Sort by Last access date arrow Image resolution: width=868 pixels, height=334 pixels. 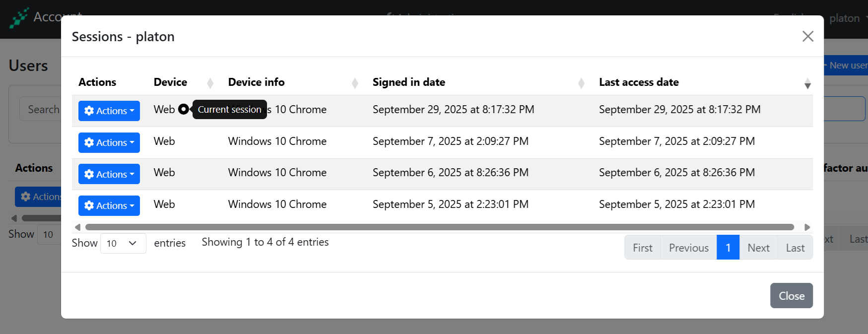coord(807,83)
